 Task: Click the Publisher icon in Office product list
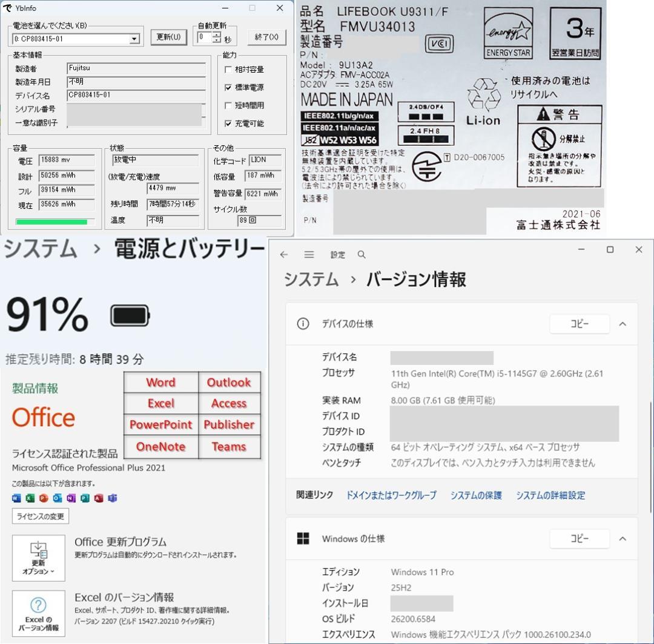pos(85,498)
